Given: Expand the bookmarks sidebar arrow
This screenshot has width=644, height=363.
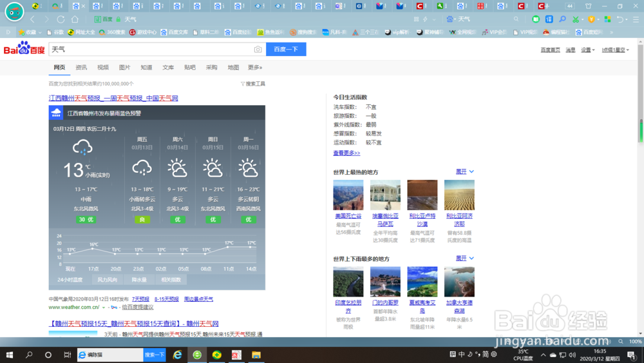Looking at the screenshot, I should [8, 32].
